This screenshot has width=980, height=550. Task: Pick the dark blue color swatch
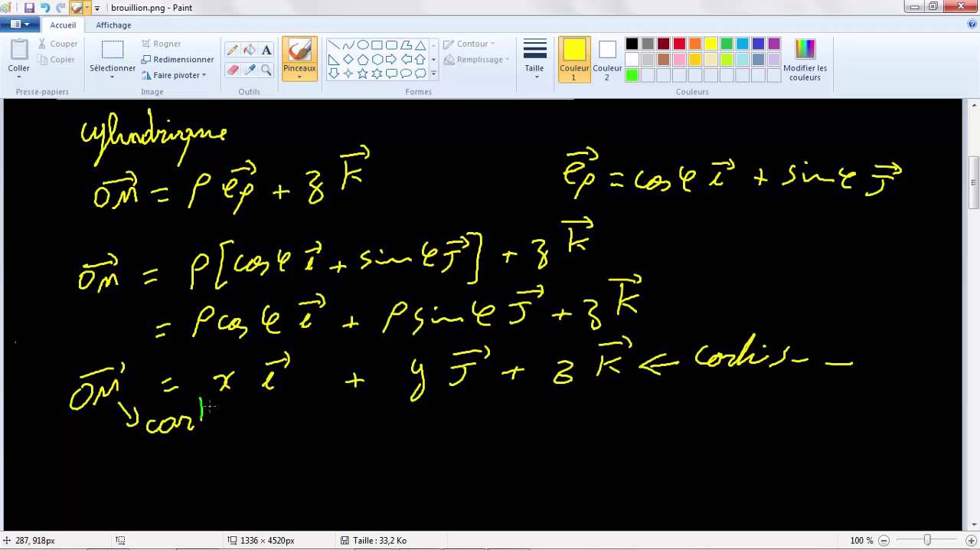(x=758, y=44)
